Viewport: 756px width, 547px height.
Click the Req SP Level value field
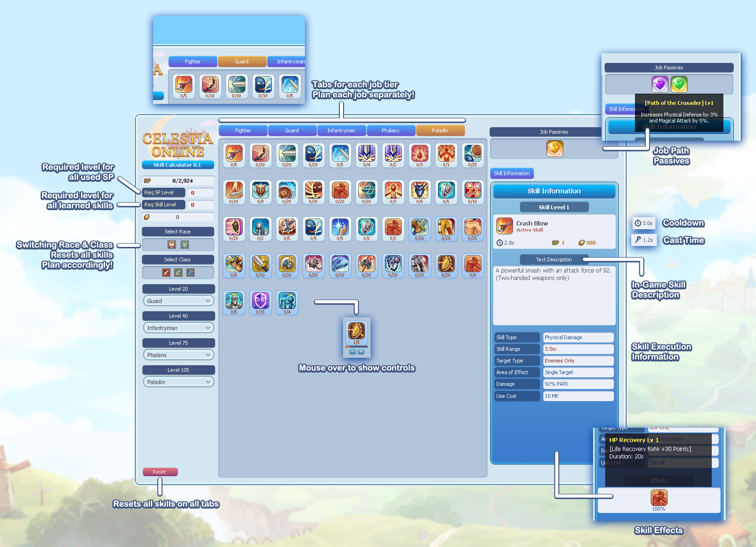(201, 192)
